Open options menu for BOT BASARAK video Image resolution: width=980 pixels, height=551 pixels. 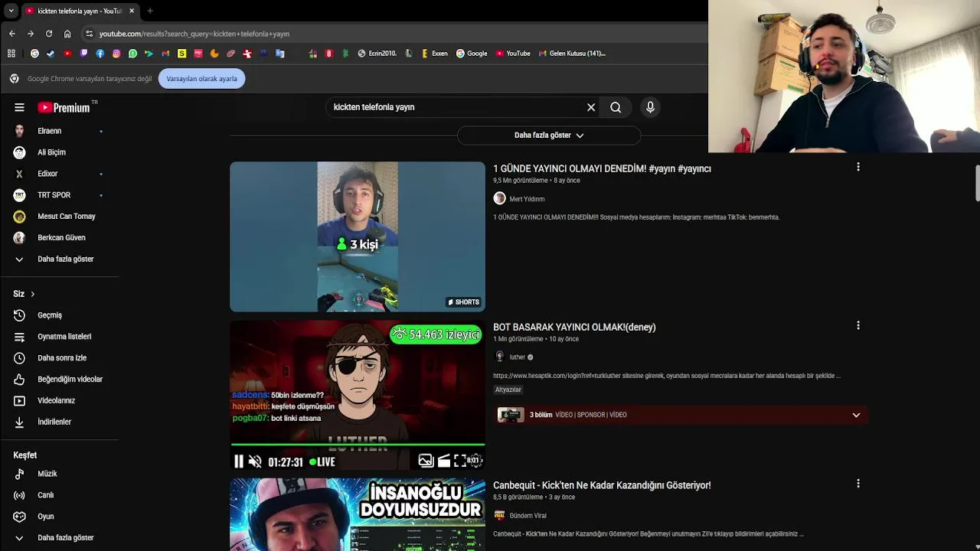(x=858, y=325)
